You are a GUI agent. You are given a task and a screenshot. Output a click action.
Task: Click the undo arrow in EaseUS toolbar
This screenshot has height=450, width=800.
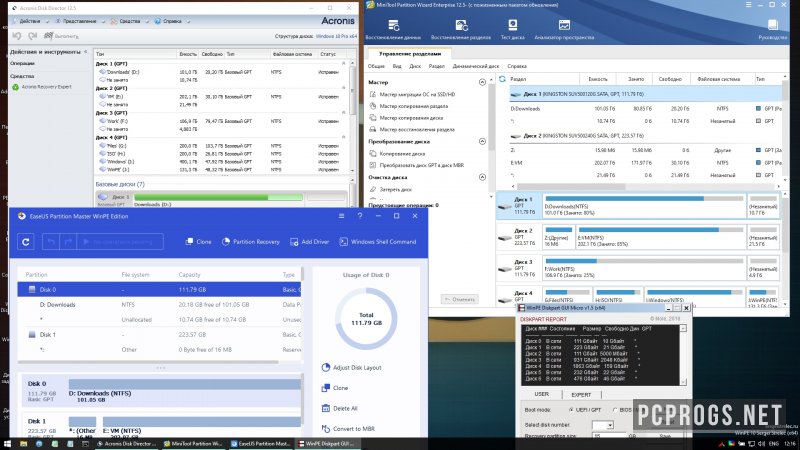tap(51, 242)
